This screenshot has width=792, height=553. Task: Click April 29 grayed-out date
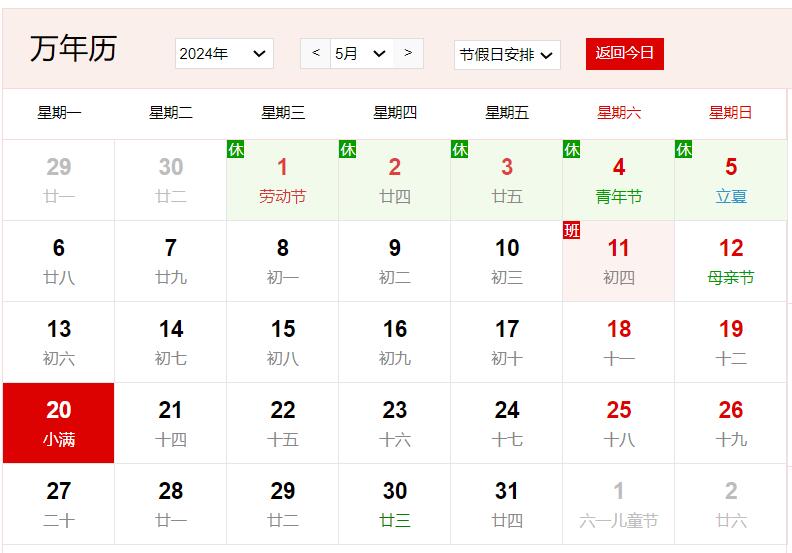59,180
